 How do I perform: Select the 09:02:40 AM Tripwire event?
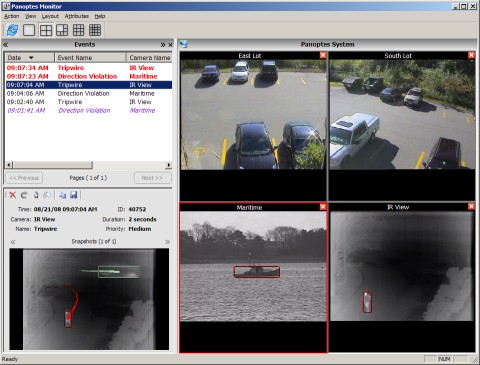[89, 102]
